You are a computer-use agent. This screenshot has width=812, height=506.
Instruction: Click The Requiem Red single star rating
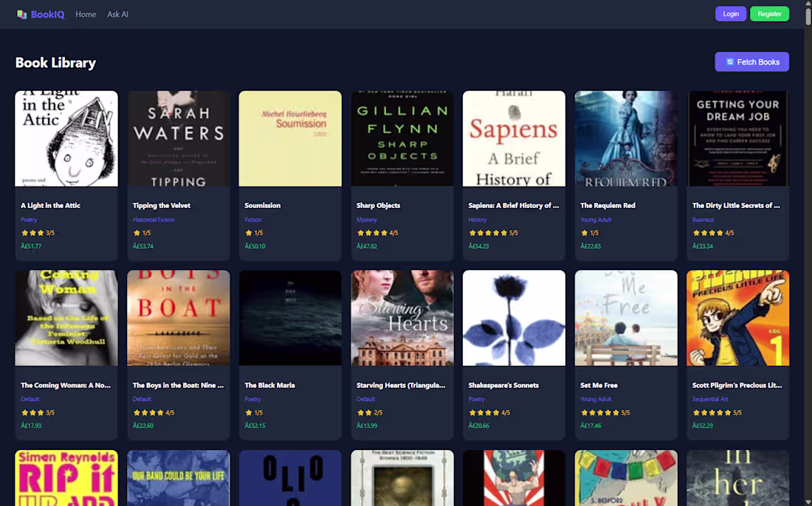click(589, 233)
